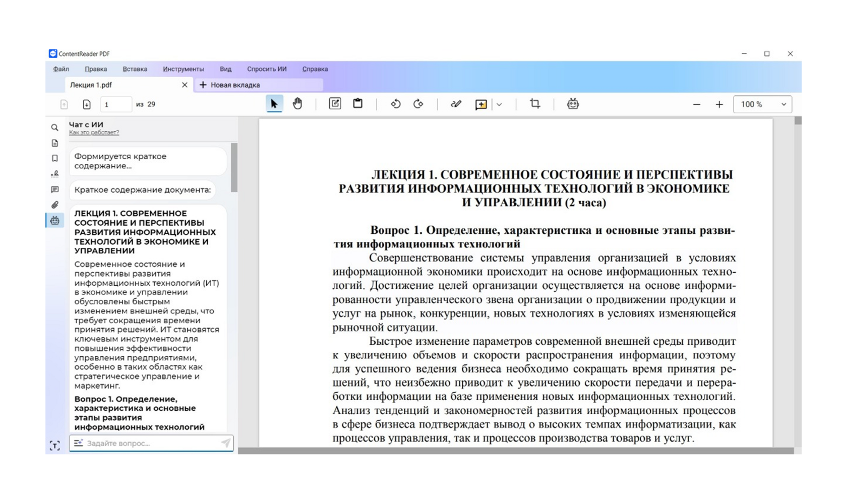Screen dimensions: 847x504
Task: Open the Вид menu
Action: point(225,69)
